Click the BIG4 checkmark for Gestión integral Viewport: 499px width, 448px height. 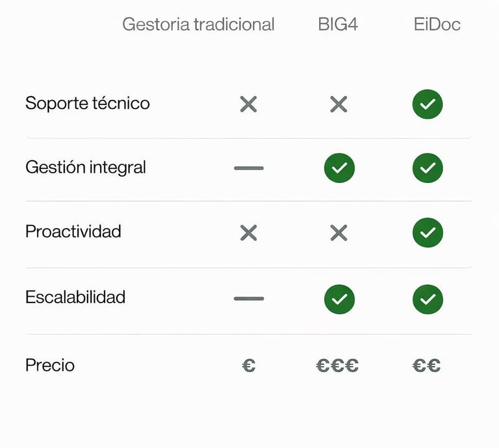[x=339, y=168]
